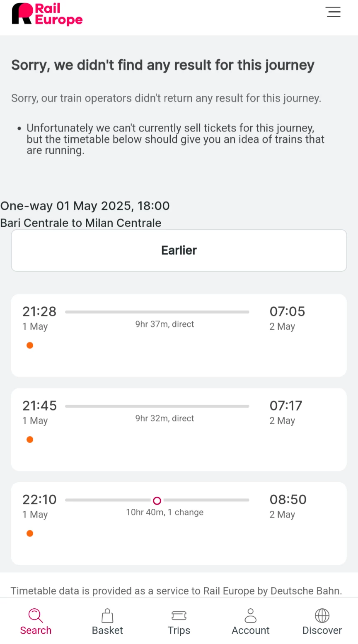
Task: Click the 9hr 37m, direct duration text
Action: tap(164, 324)
